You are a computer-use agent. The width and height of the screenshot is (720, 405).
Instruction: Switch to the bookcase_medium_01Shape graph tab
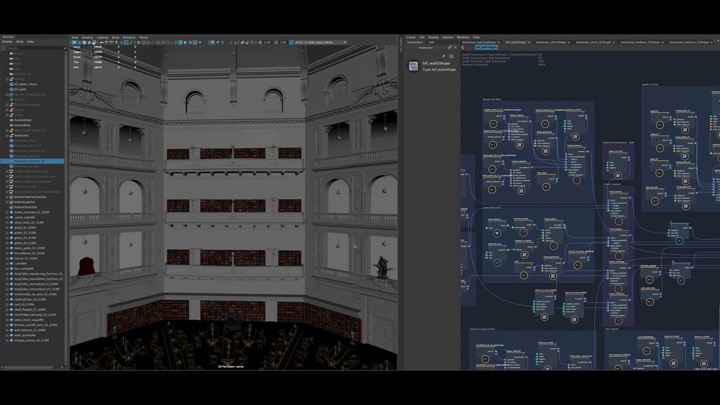(x=640, y=42)
